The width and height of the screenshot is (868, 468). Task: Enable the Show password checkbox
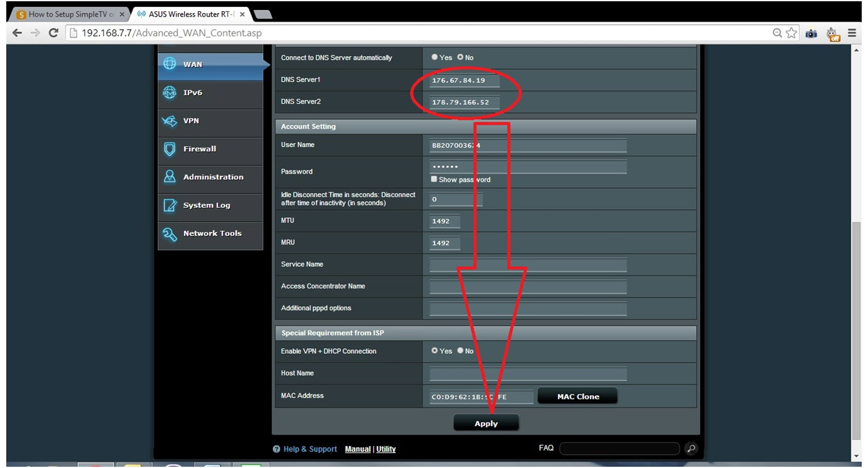click(434, 180)
